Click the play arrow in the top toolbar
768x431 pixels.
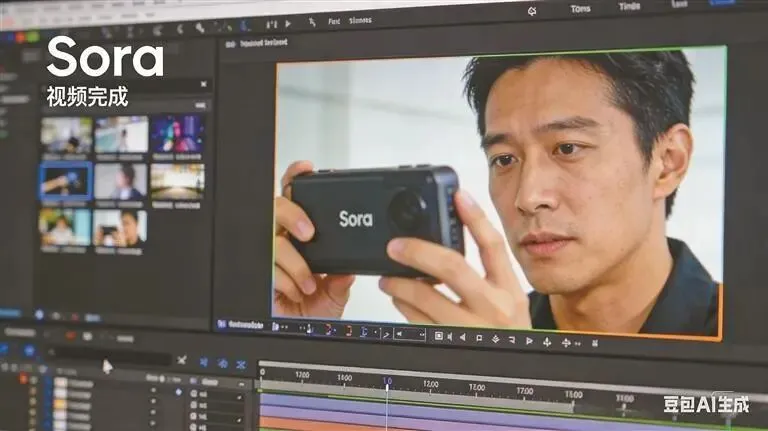click(x=288, y=23)
